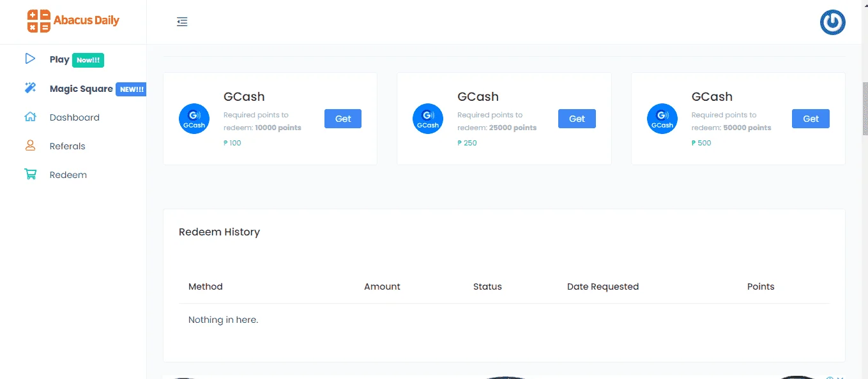Click the page's vertical scrollbar thumb
Image resolution: width=868 pixels, height=379 pixels.
865,108
